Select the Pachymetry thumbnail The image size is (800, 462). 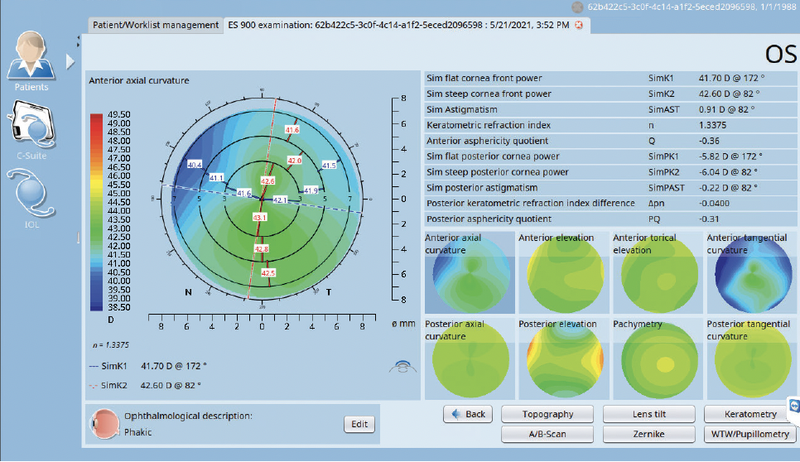[658, 358]
